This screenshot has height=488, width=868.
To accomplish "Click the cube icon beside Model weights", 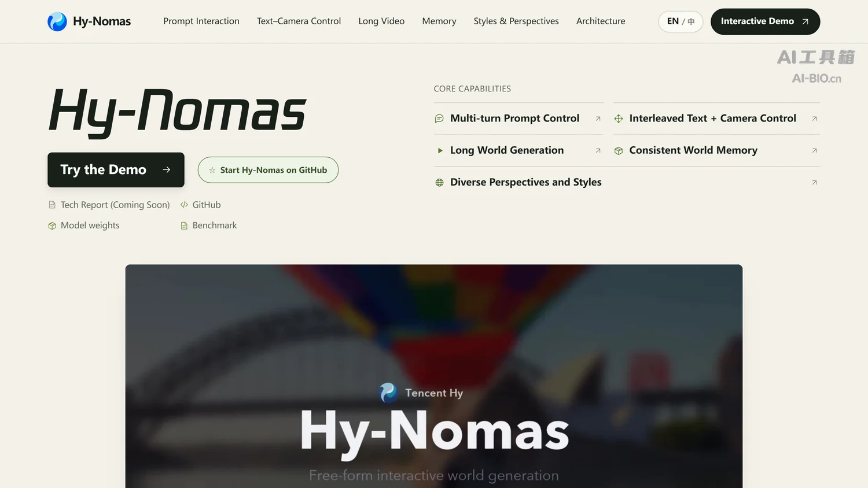I will tap(52, 225).
